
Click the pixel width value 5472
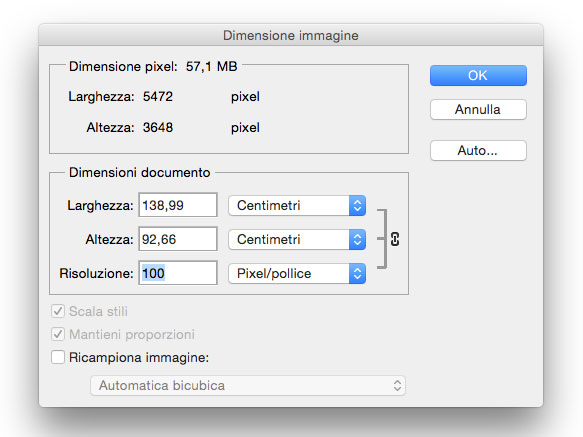coord(158,97)
